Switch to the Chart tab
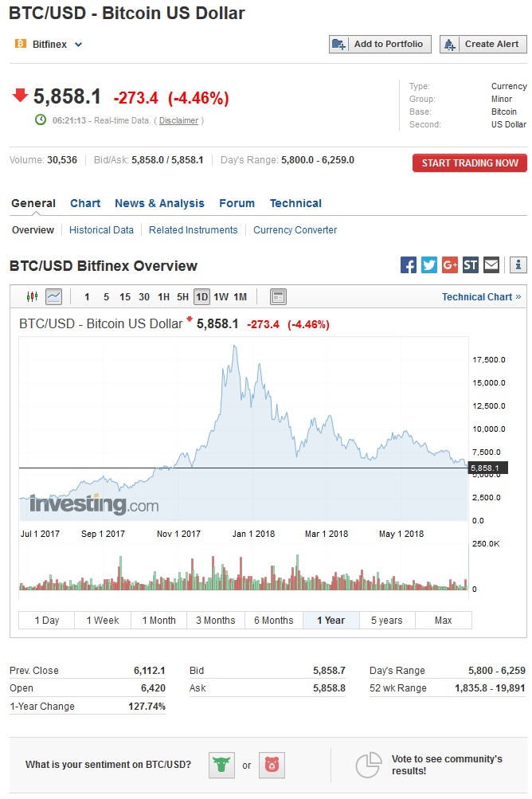The width and height of the screenshot is (532, 799). pos(85,203)
